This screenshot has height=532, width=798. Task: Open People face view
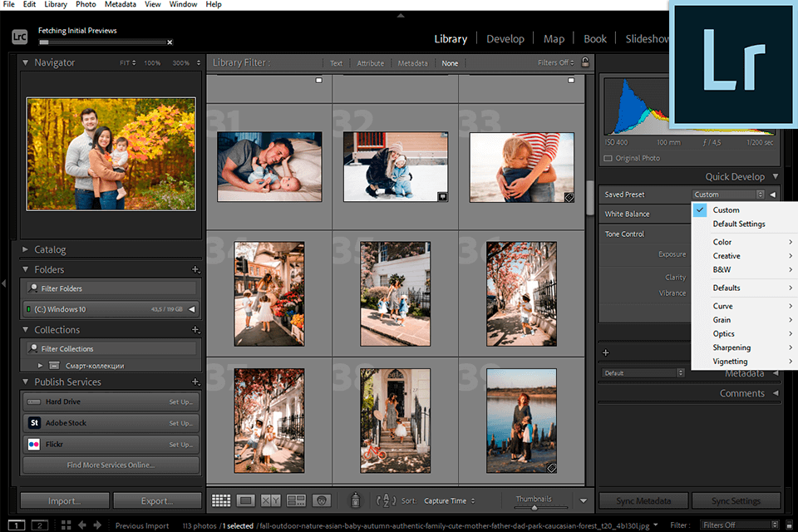pyautogui.click(x=322, y=500)
